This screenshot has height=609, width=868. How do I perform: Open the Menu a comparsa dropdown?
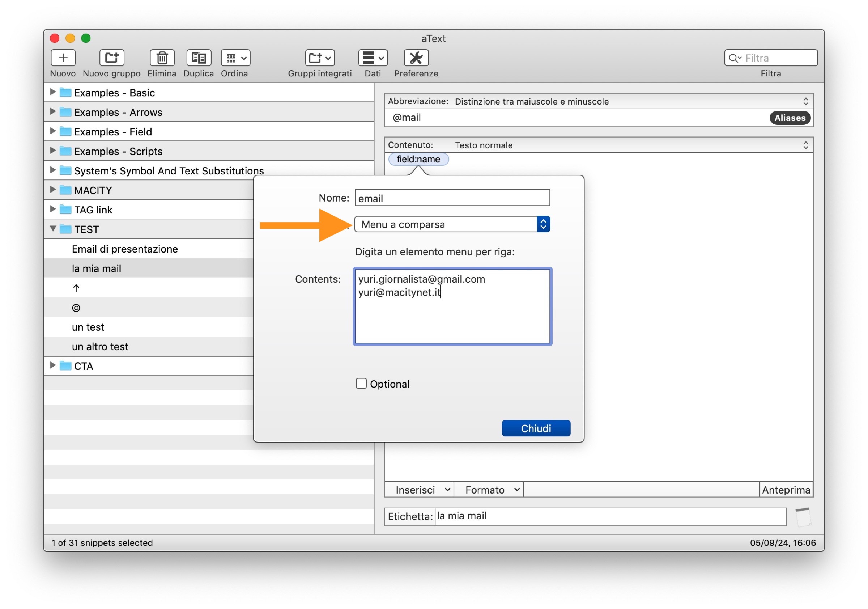[452, 224]
